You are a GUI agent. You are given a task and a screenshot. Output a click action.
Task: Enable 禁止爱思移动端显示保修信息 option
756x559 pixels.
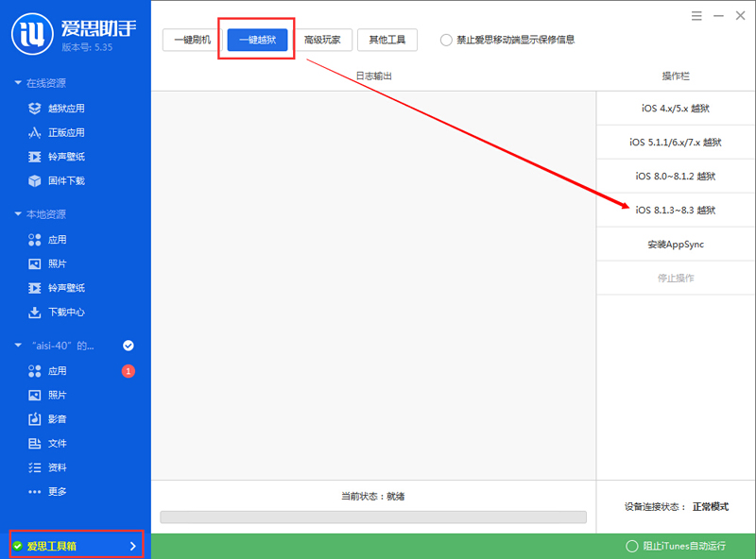point(445,40)
